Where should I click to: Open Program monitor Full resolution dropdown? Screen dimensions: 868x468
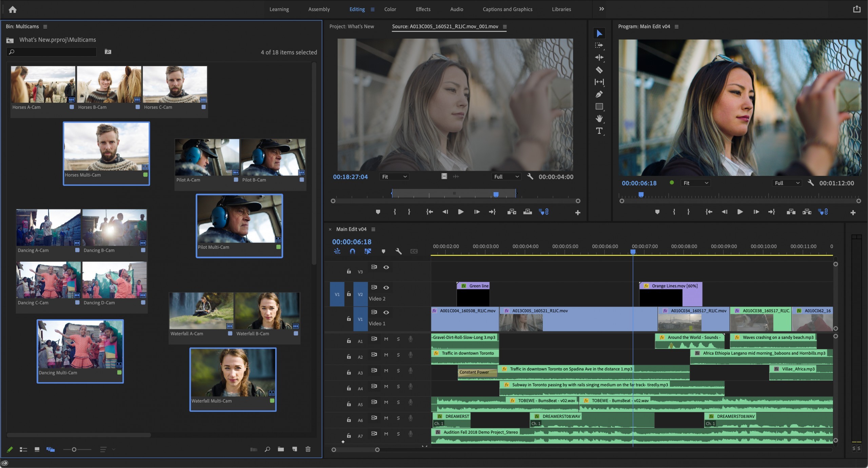coord(787,183)
